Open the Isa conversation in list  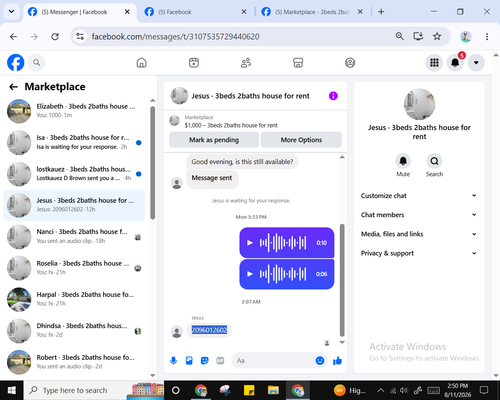pyautogui.click(x=74, y=142)
